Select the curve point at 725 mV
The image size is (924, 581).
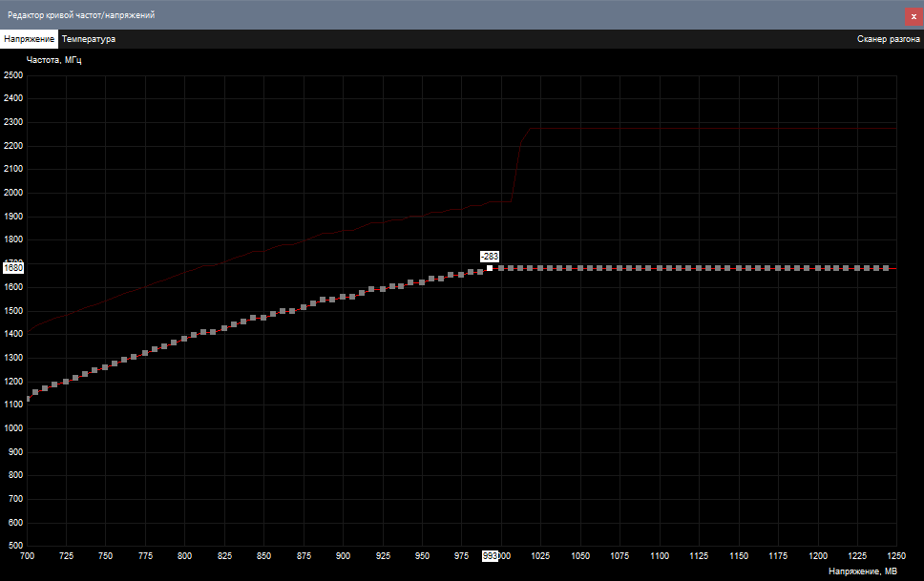66,382
